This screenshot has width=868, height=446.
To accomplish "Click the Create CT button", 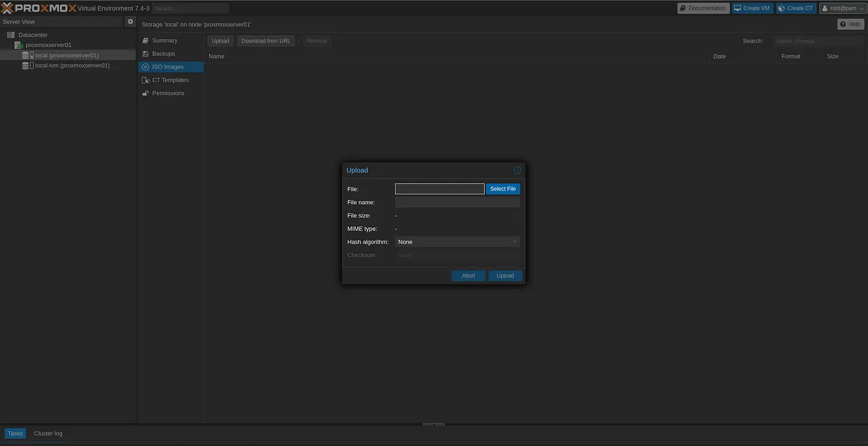I will click(x=796, y=8).
